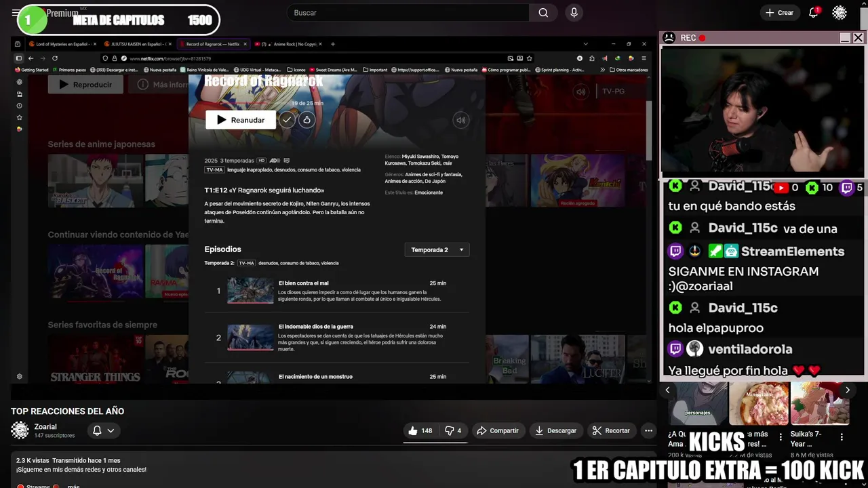This screenshot has height=488, width=868.
Task: Show more bookmarks with the double chevron
Action: point(603,70)
